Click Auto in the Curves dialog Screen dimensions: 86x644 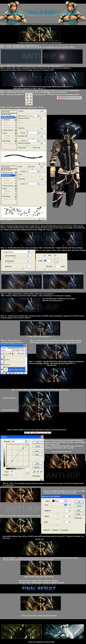pyautogui.click(x=37, y=463)
